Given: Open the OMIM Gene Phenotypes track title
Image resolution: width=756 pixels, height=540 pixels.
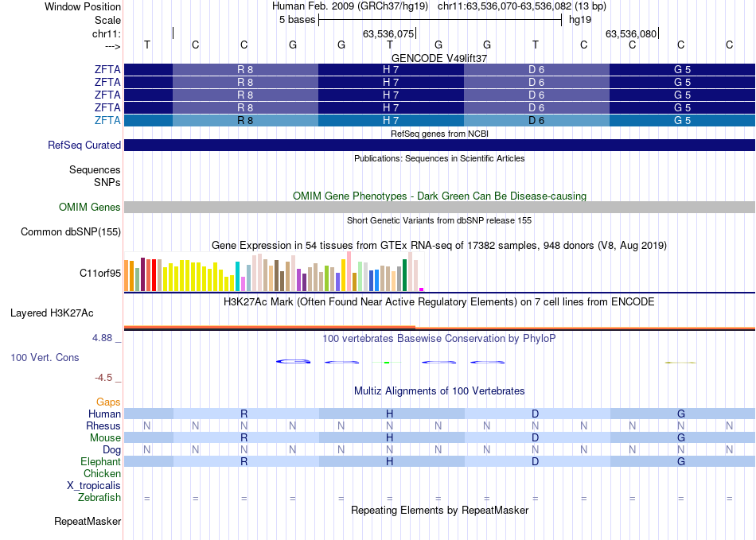Looking at the screenshot, I should tap(439, 196).
